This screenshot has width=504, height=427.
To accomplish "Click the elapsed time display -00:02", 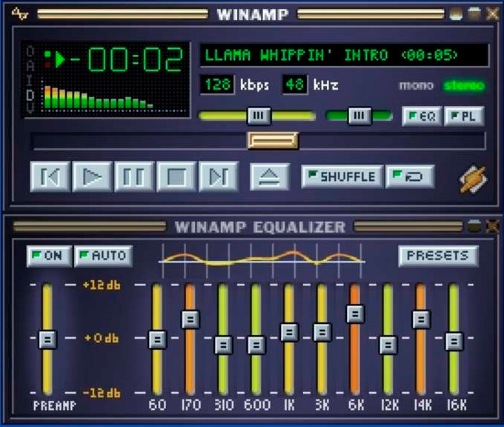I will coord(126,59).
